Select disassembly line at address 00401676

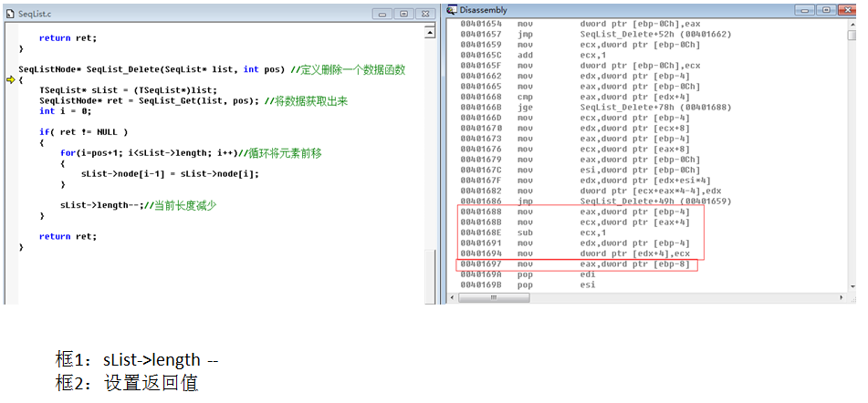tap(575, 150)
